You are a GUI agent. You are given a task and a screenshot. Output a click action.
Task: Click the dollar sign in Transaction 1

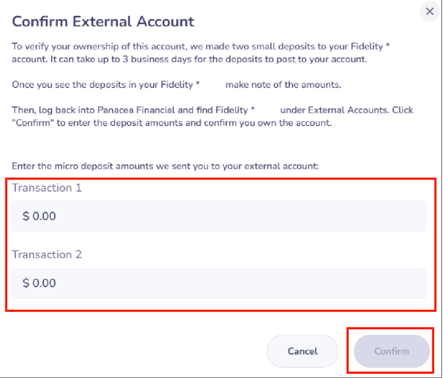coord(26,216)
